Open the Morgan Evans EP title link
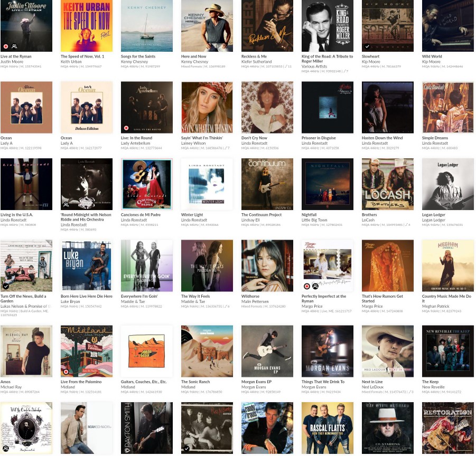 [257, 382]
